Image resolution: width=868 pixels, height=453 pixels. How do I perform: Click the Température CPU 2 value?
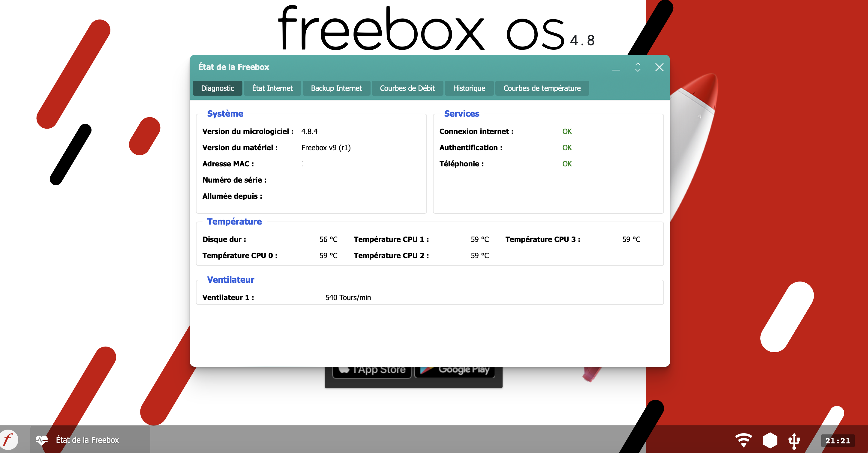[x=479, y=256]
